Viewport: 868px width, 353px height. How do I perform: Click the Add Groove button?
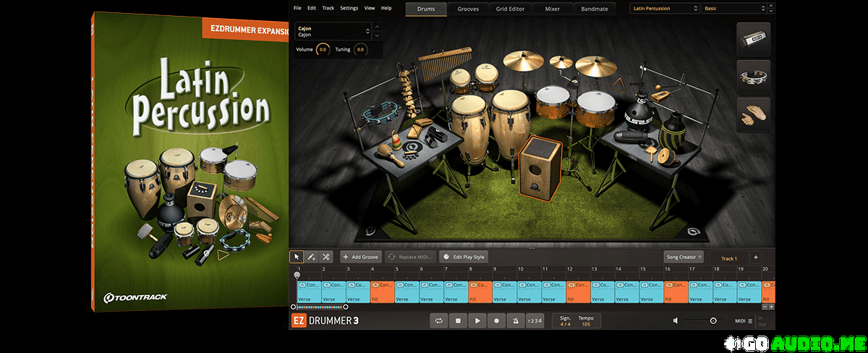click(x=361, y=257)
